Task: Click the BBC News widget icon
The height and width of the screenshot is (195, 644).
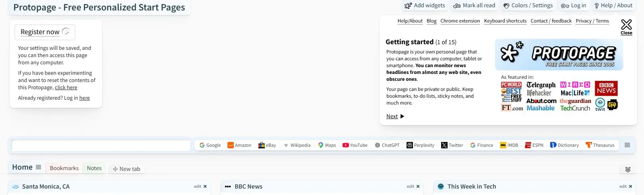Action: pyautogui.click(x=228, y=187)
